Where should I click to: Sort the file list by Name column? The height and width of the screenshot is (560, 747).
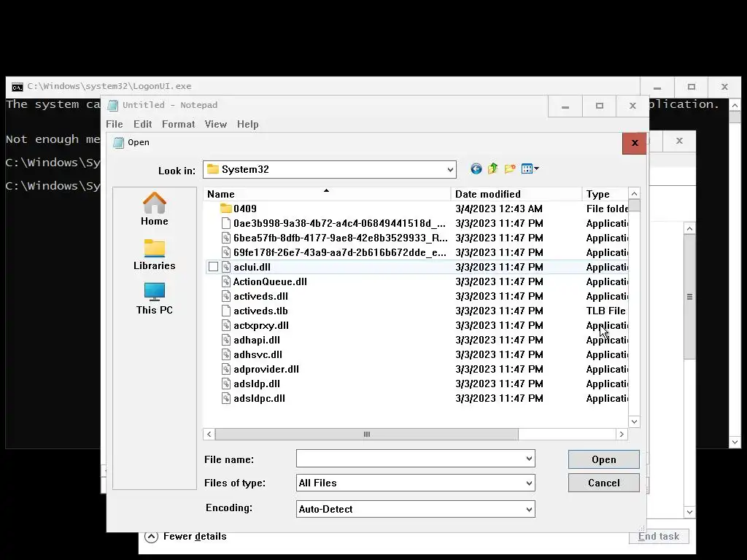pyautogui.click(x=328, y=194)
